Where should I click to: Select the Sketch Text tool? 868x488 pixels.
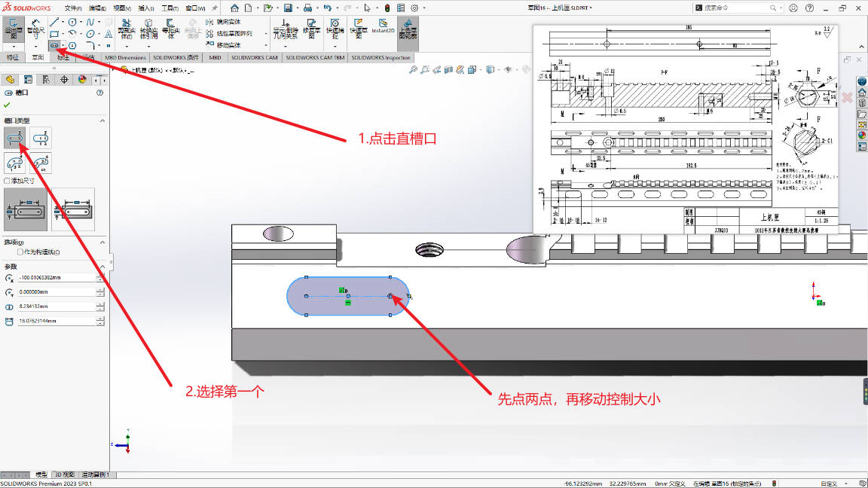coord(108,34)
